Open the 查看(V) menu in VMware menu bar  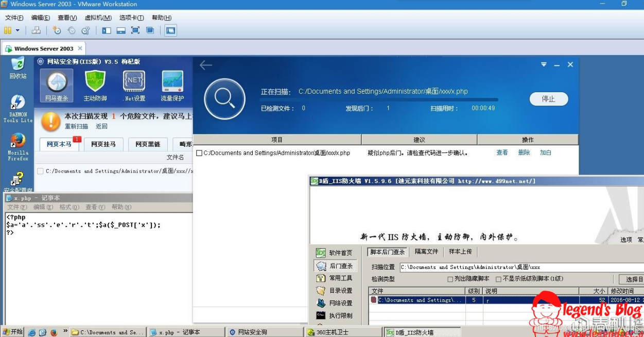click(67, 18)
